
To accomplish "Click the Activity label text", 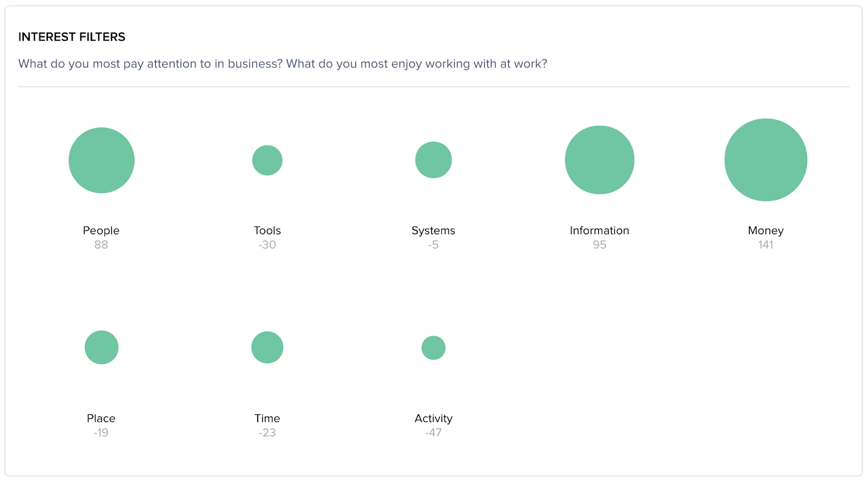I will click(433, 418).
